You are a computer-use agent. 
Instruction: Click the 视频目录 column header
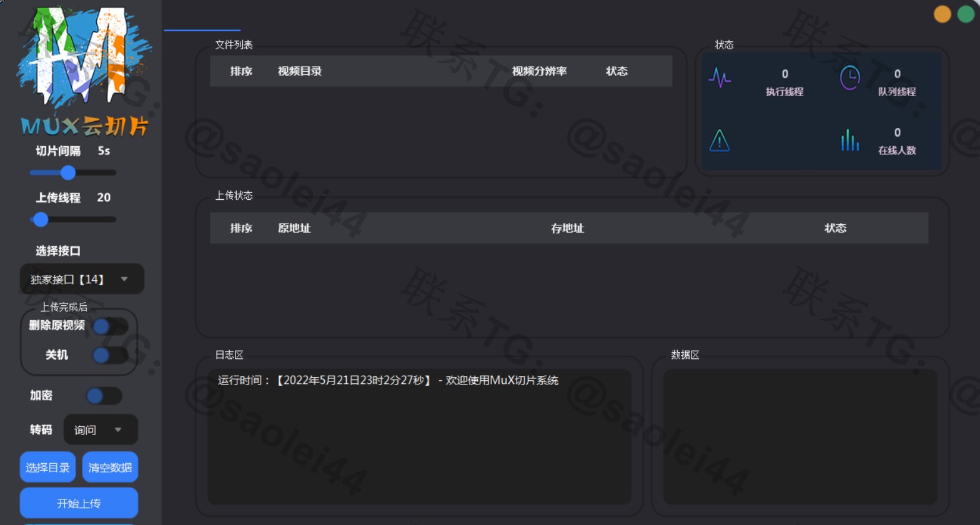click(300, 71)
